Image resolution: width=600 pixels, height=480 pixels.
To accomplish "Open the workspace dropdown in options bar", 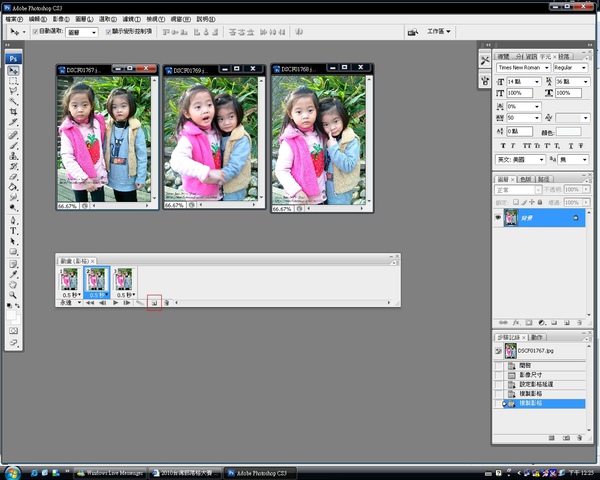I will [x=439, y=31].
